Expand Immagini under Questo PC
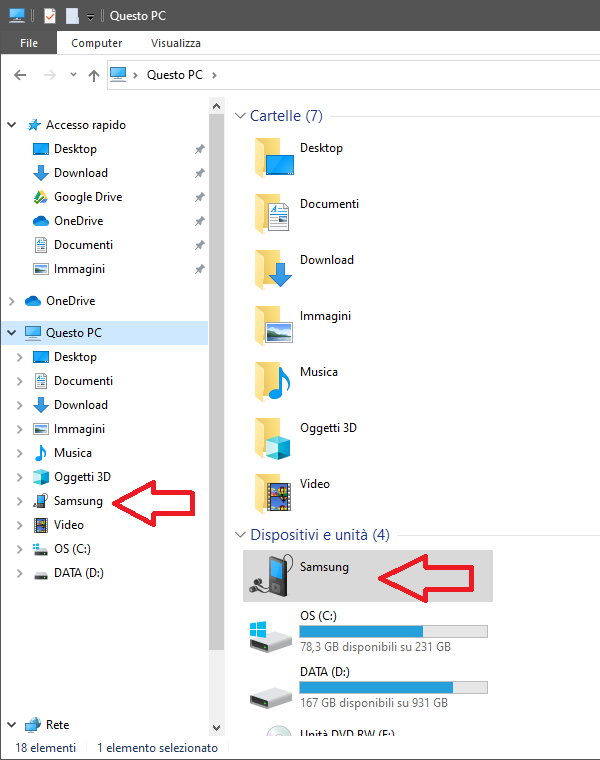This screenshot has height=760, width=600. coord(19,429)
